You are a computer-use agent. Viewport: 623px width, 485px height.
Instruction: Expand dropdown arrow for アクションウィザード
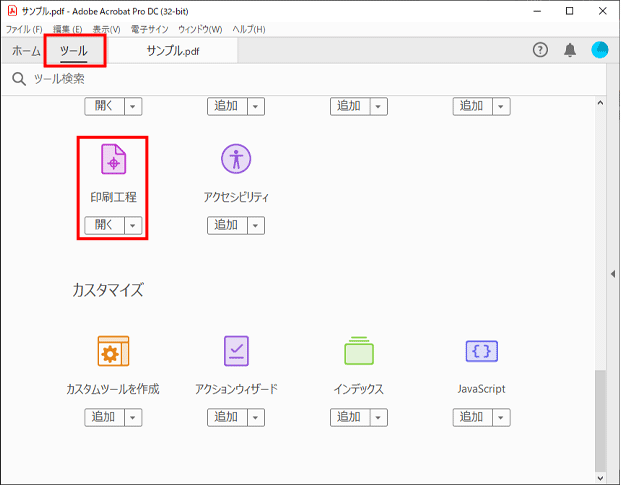click(256, 417)
